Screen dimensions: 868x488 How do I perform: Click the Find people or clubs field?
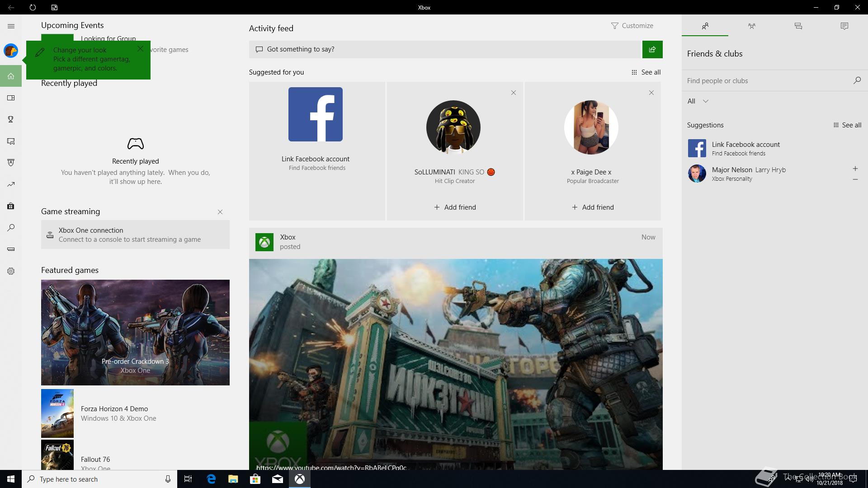[x=766, y=81]
